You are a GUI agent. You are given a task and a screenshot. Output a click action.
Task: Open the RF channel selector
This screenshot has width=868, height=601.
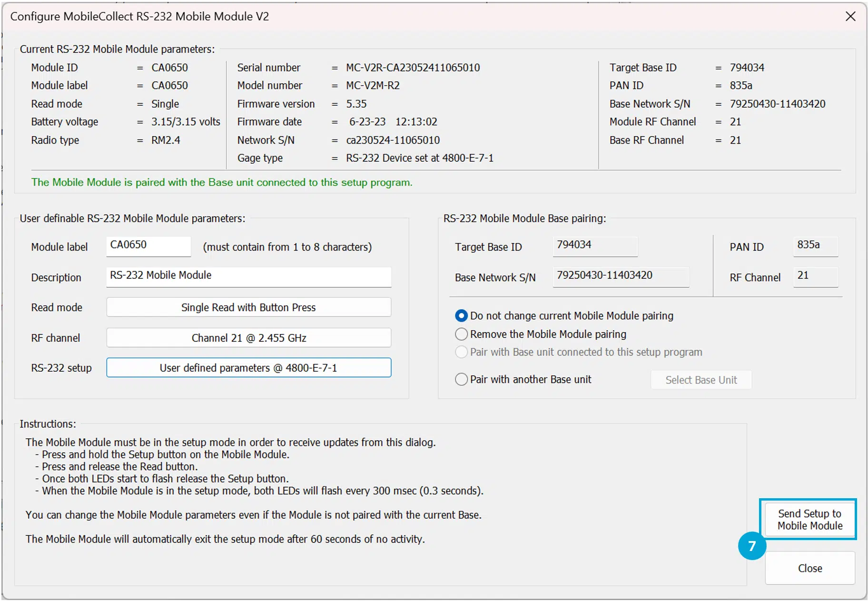coord(248,337)
